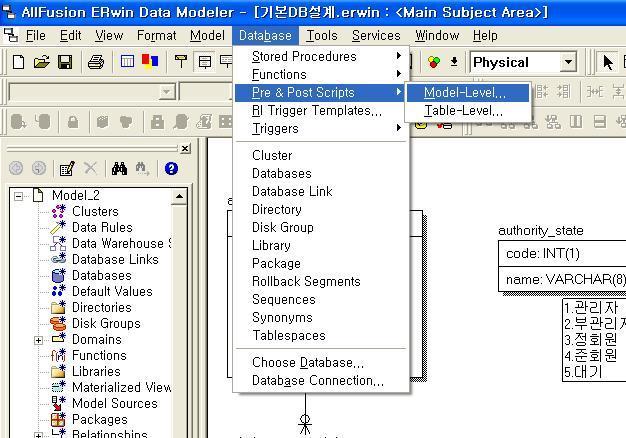Click the blue Help question mark icon
Viewport: 626px width, 438px height.
coord(171,168)
